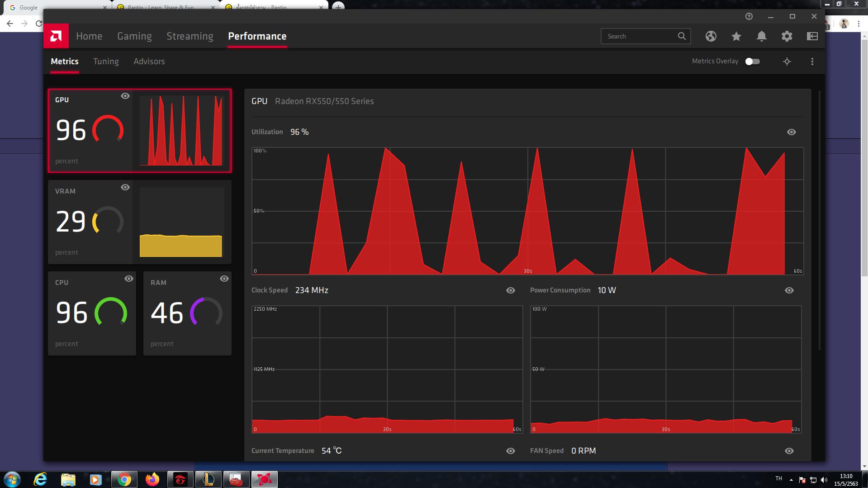Click the TH language indicator

778,479
